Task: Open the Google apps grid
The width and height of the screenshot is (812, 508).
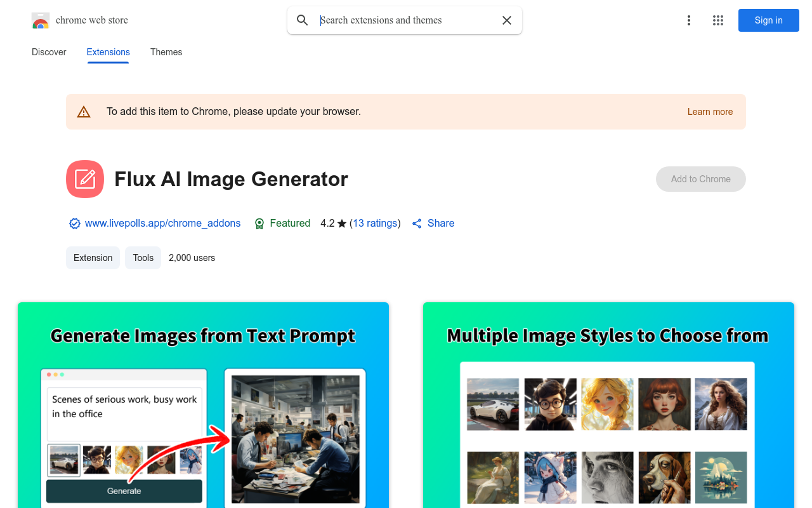Action: click(718, 20)
